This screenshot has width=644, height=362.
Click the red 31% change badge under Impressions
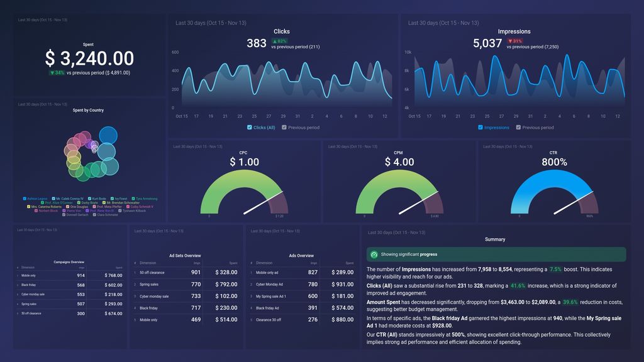(x=514, y=41)
